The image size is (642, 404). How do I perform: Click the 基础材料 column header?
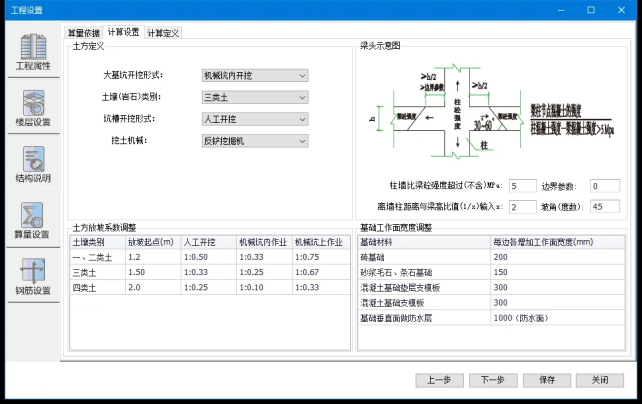424,242
